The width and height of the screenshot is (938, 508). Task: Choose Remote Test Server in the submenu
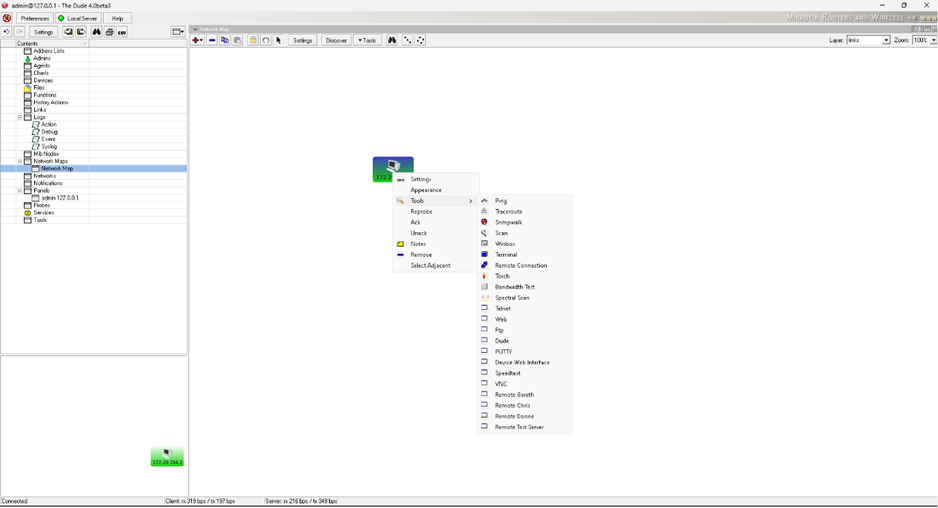click(x=524, y=427)
